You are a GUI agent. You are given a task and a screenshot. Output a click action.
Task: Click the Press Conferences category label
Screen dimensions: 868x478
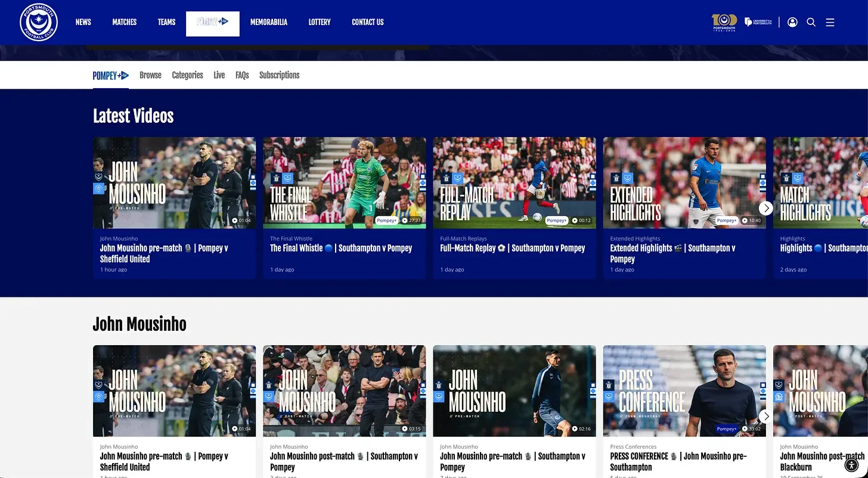coord(633,446)
